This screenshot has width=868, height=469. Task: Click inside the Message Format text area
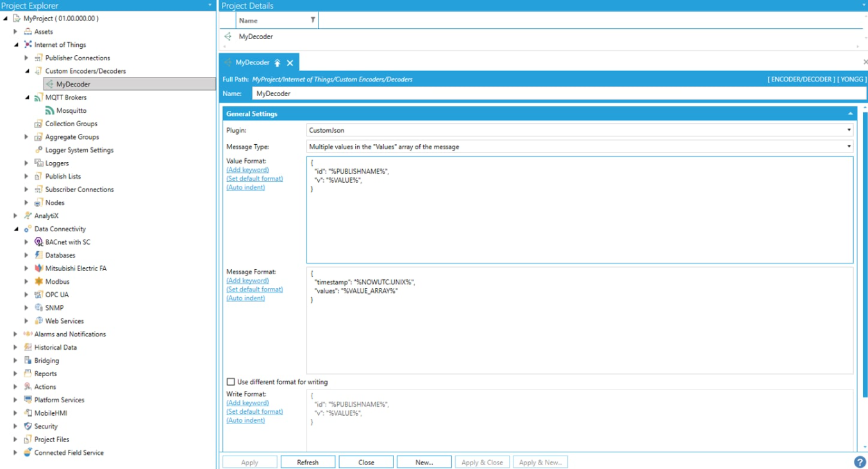pos(580,320)
